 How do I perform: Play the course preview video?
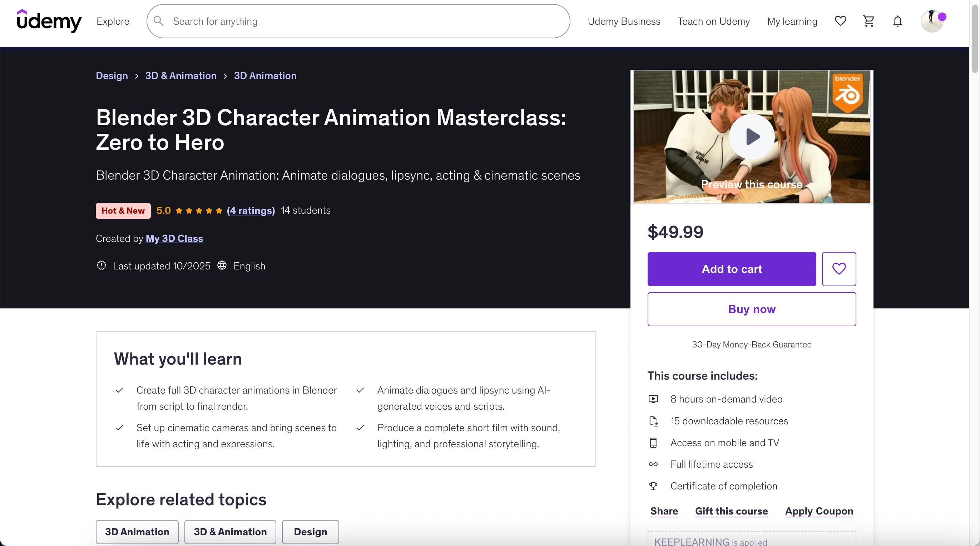point(751,137)
